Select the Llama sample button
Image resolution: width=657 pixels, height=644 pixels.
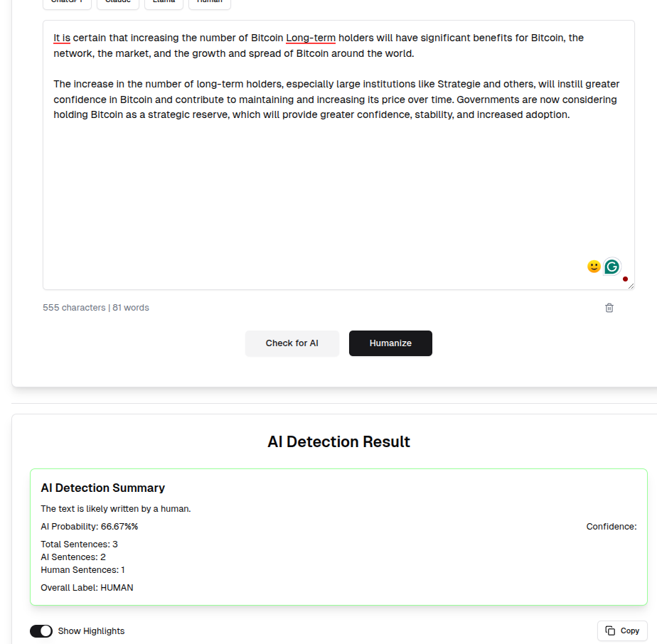pyautogui.click(x=164, y=3)
